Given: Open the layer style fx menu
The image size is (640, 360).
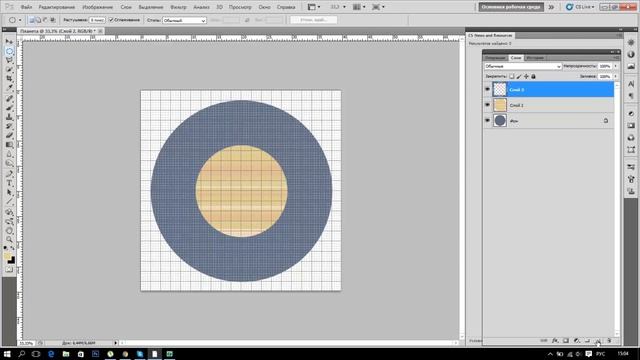Looking at the screenshot, I should 555,341.
